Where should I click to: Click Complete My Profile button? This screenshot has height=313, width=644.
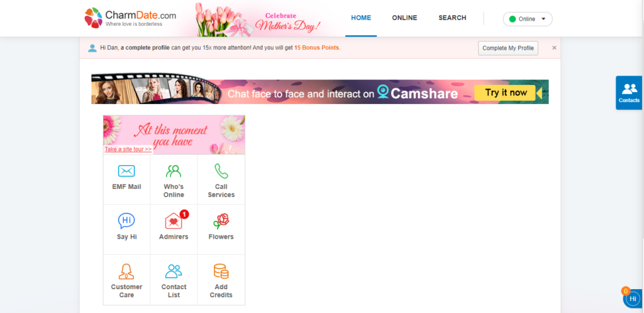pos(508,48)
